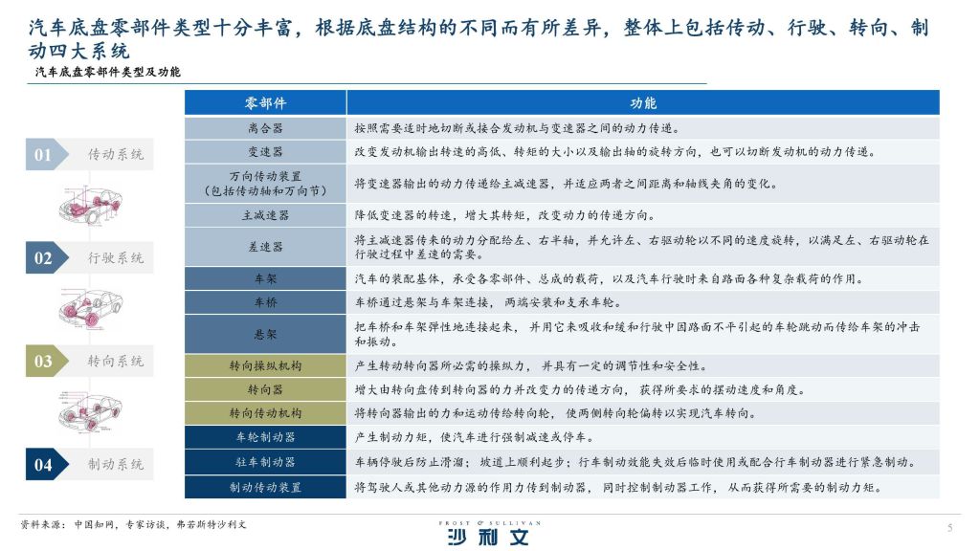Screen dimensions: 980x551
Task: Click the 02 arrow badge for 行驶系统
Action: tap(46, 258)
